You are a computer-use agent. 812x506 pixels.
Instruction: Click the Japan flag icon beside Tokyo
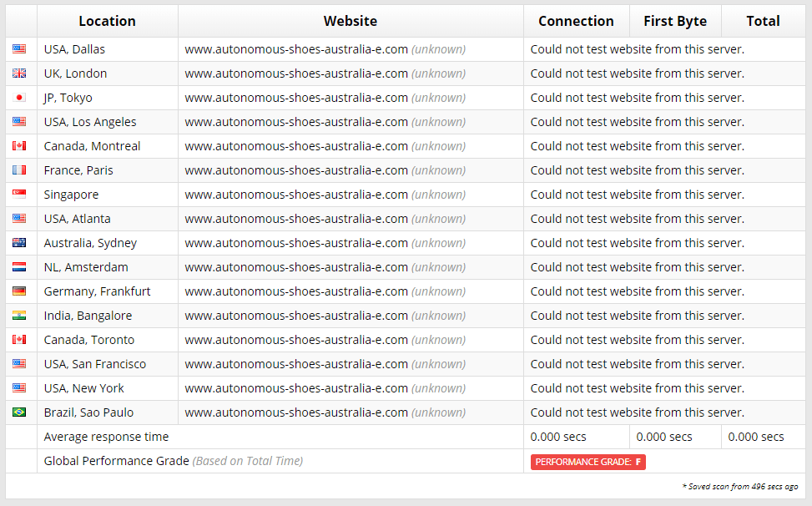coord(19,98)
